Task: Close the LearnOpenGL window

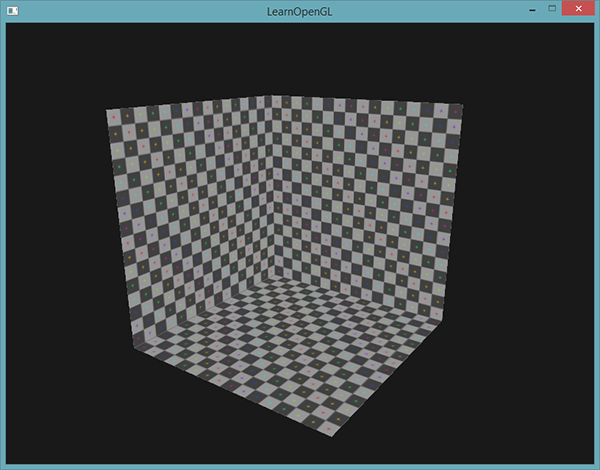Action: [579, 9]
